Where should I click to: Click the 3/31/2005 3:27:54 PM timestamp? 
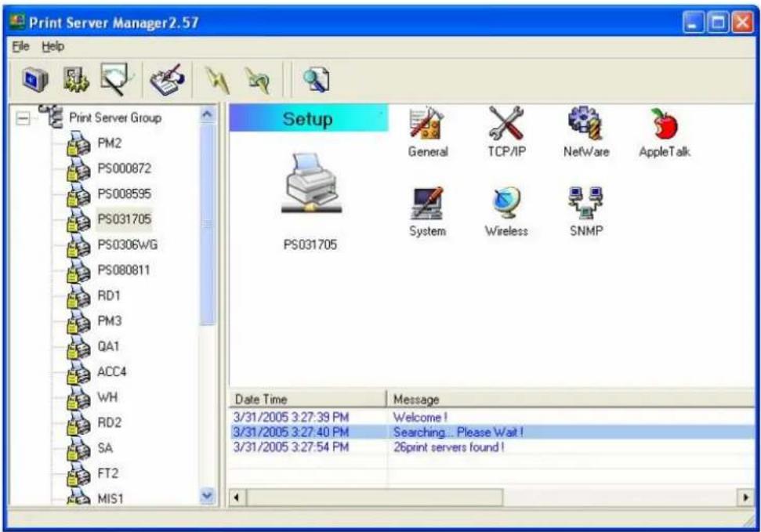coord(292,447)
